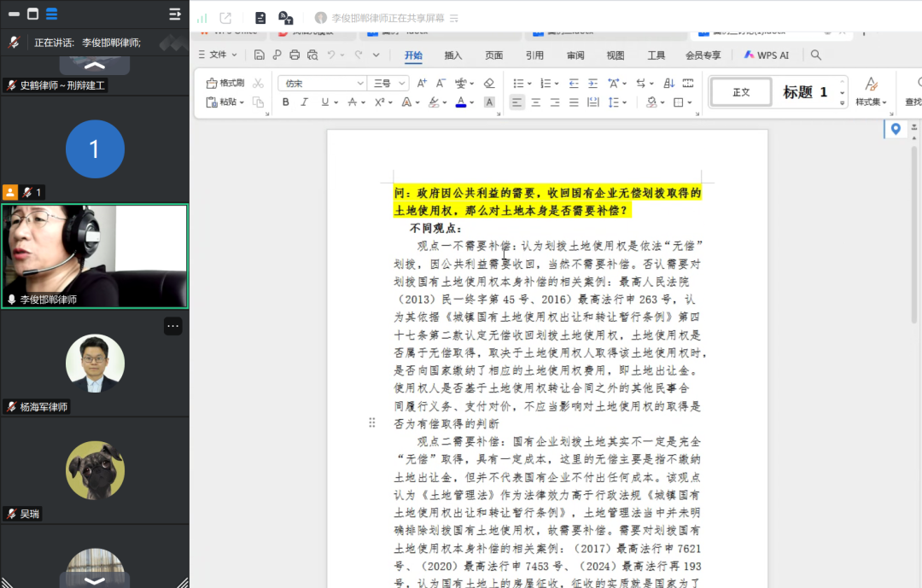Click the paragraph shading paint bucket

pos(651,102)
